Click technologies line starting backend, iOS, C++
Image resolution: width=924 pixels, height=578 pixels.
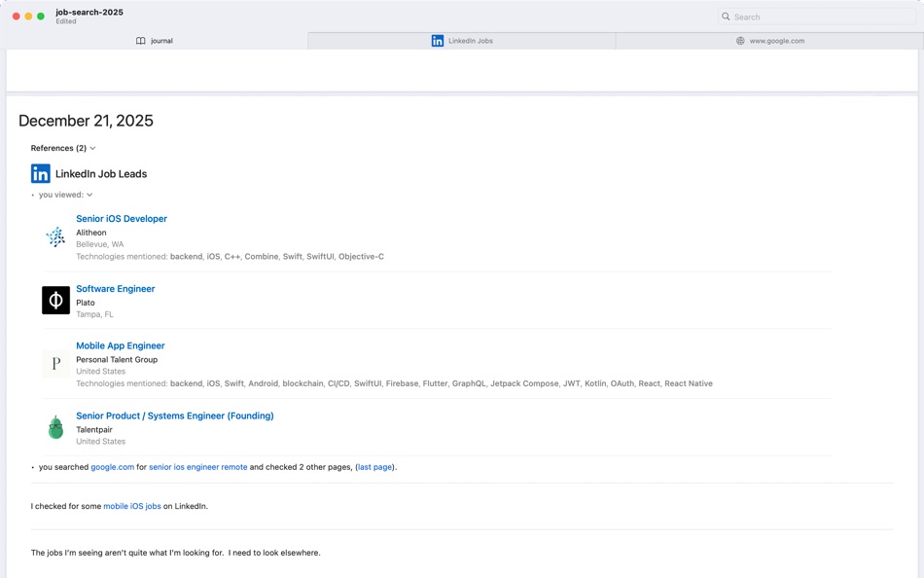(x=230, y=257)
